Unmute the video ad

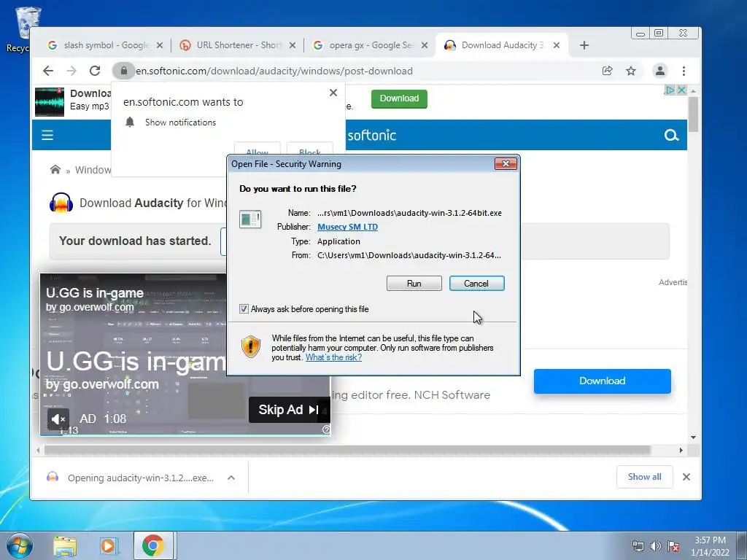(x=58, y=419)
